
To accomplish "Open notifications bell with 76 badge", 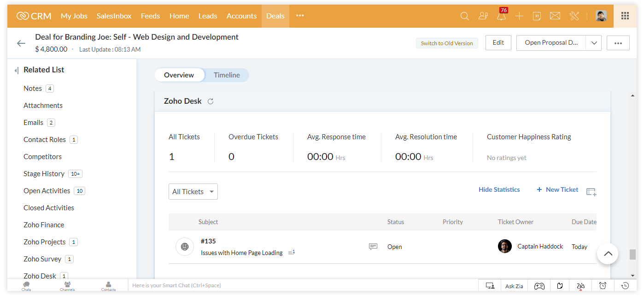I will 501,16.
